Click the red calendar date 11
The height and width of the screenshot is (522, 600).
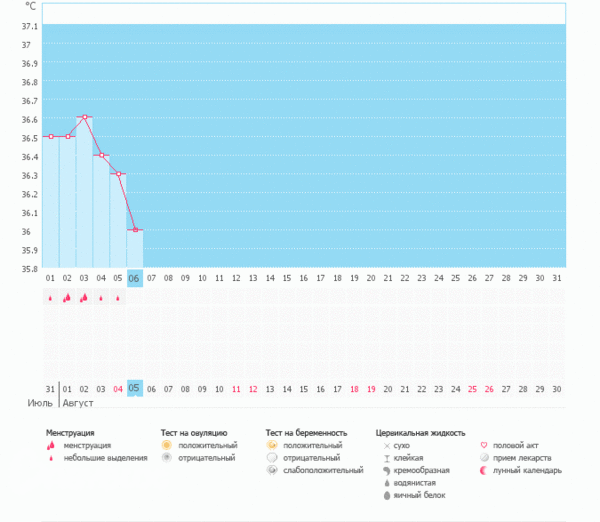tap(236, 388)
